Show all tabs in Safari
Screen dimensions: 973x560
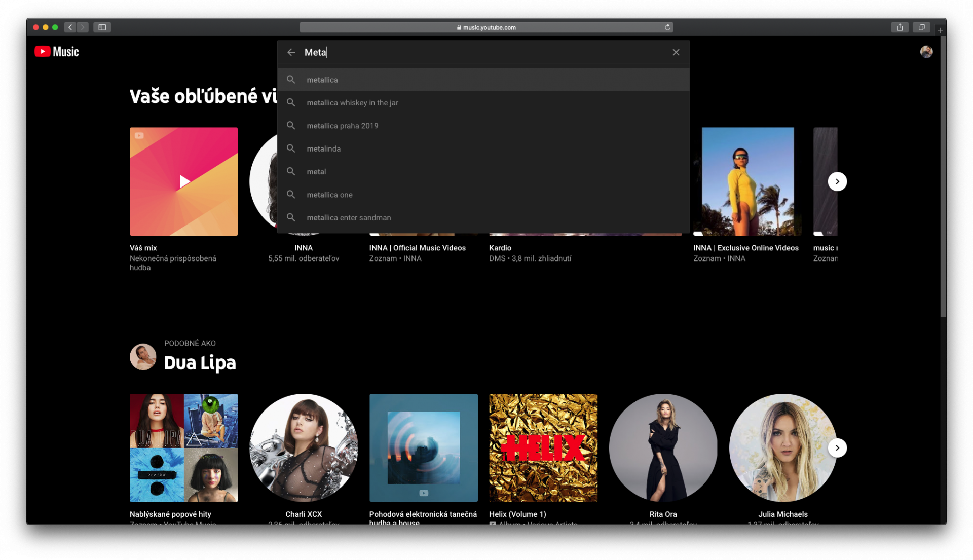click(x=921, y=27)
